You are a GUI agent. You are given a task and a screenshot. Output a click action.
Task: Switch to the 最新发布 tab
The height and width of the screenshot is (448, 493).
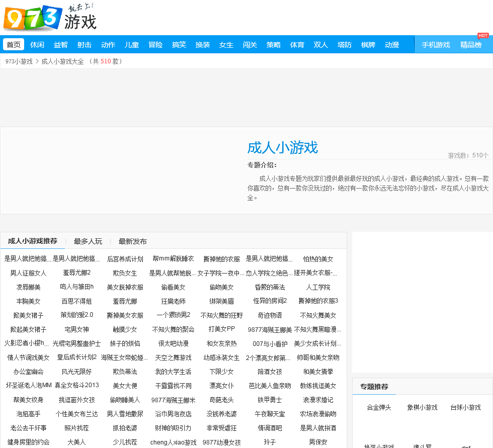click(133, 241)
